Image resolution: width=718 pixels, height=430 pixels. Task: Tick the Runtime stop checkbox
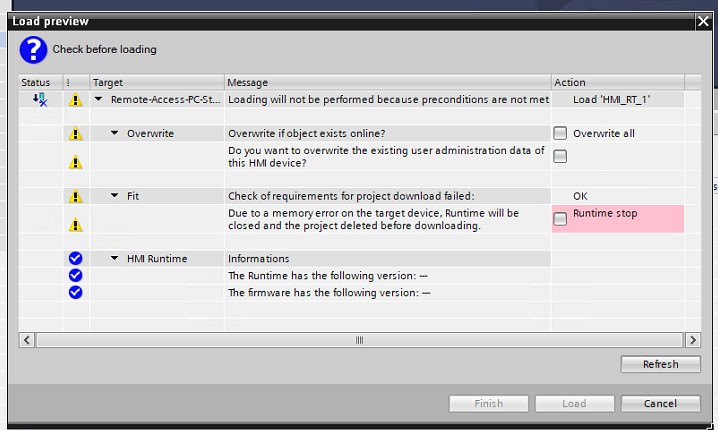tap(560, 219)
